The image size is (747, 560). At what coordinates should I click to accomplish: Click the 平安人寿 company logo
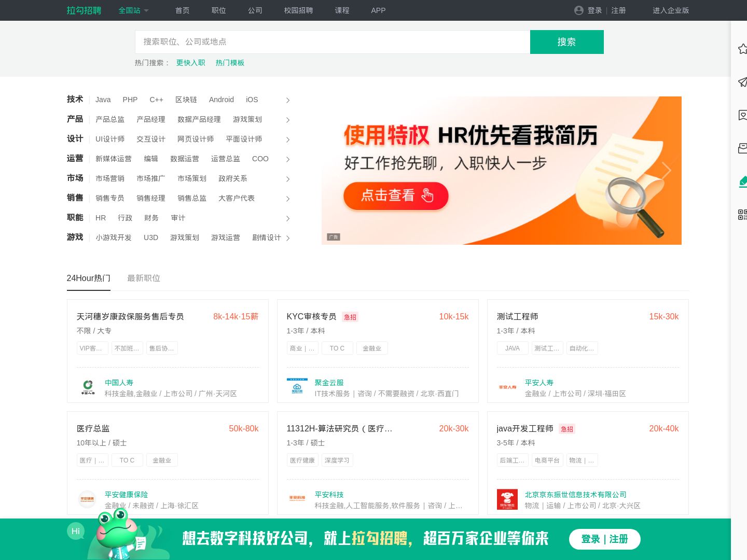click(x=507, y=387)
